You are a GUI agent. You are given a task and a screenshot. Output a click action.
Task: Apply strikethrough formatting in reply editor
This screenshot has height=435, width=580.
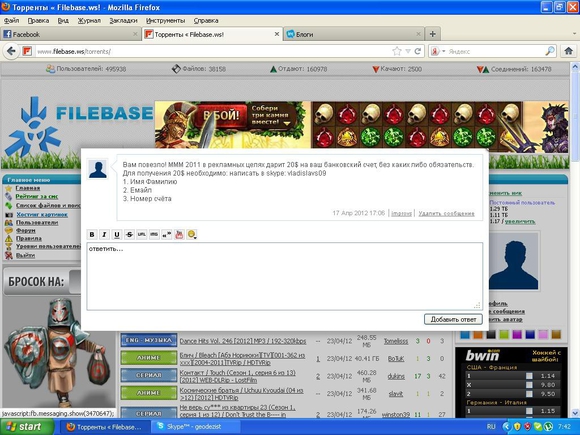[x=129, y=234]
